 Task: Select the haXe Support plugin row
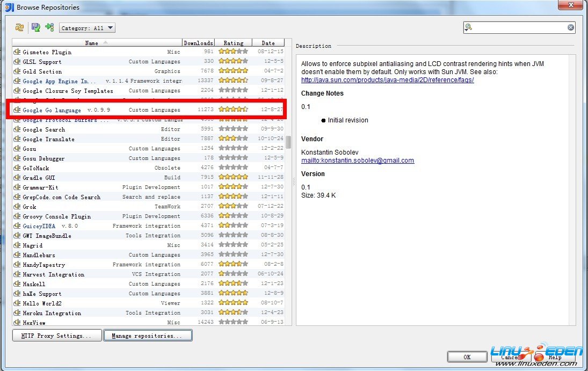(149, 293)
